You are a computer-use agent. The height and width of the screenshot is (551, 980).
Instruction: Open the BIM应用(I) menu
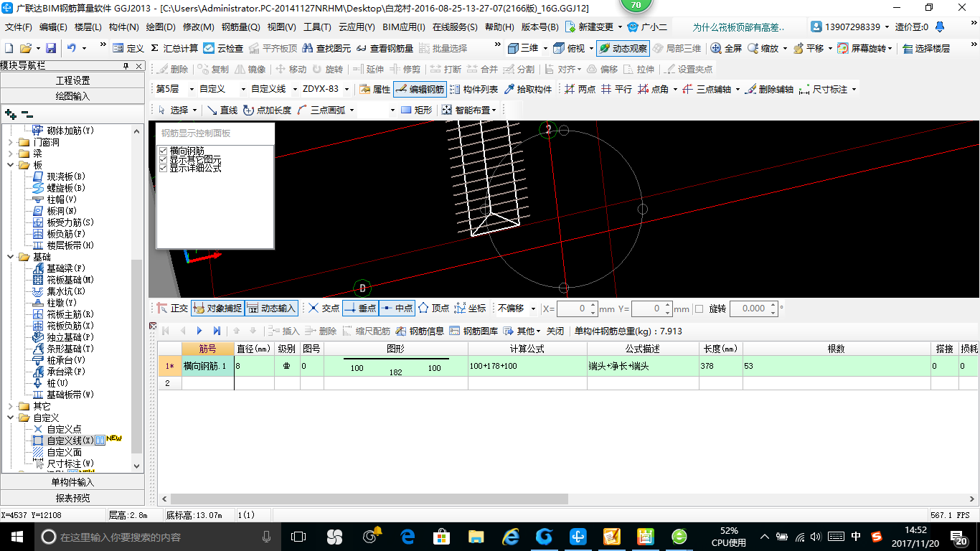coord(404,27)
